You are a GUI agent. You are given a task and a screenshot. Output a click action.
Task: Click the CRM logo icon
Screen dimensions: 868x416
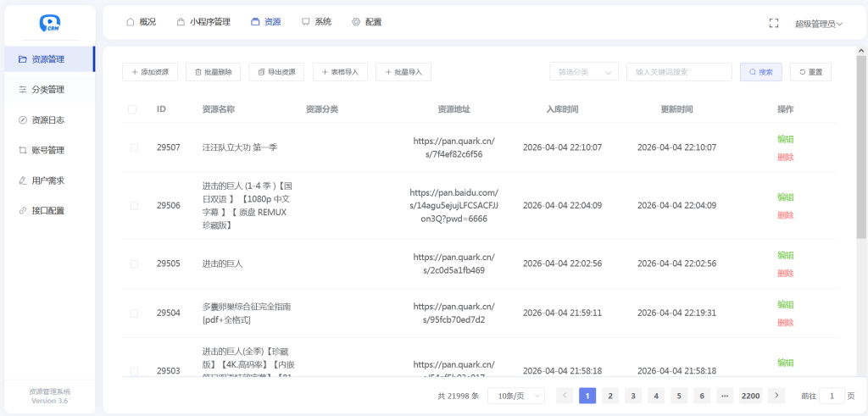[x=50, y=23]
